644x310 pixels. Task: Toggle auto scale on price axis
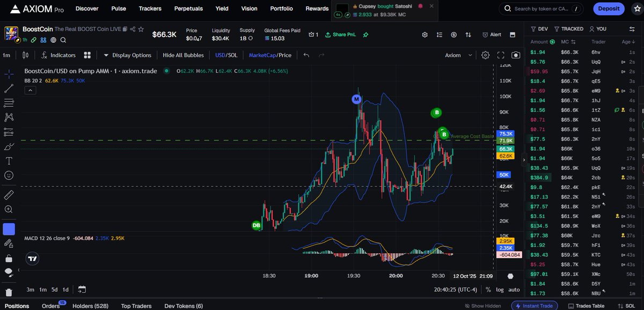click(x=514, y=290)
